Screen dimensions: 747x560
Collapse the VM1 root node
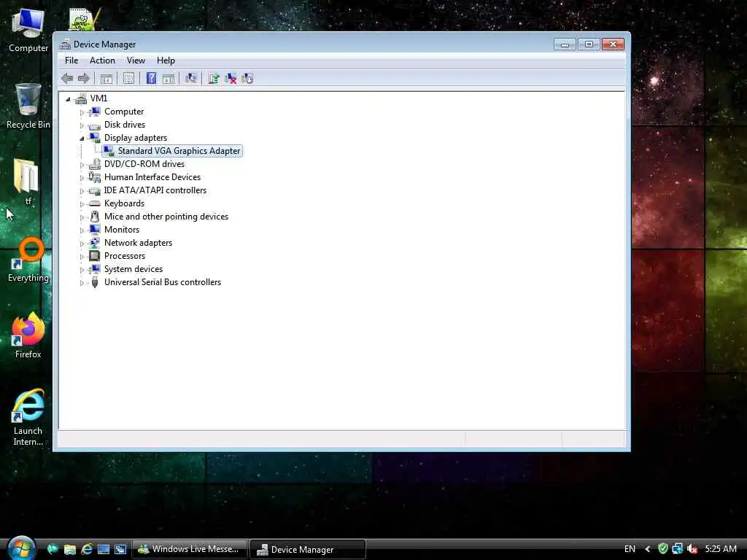point(68,99)
